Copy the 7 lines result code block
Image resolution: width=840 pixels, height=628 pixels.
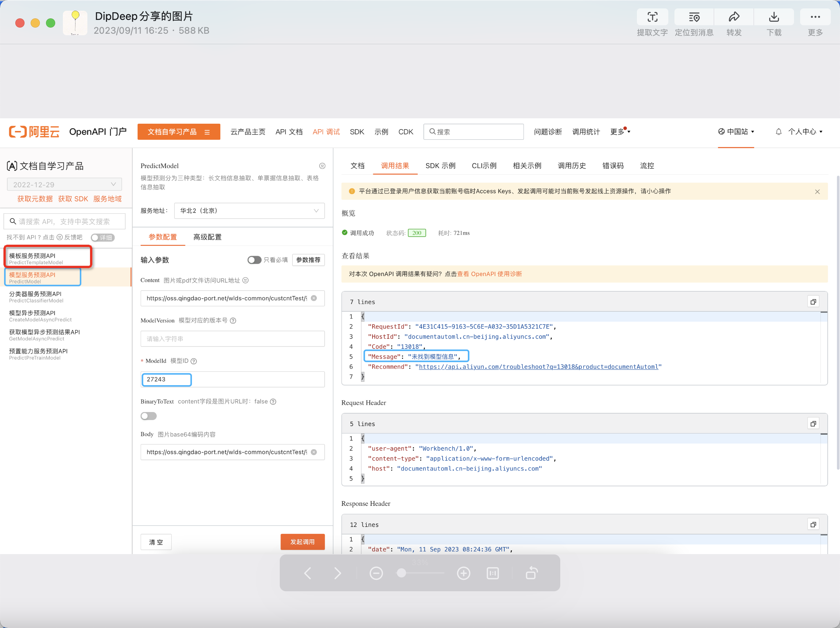coord(813,302)
